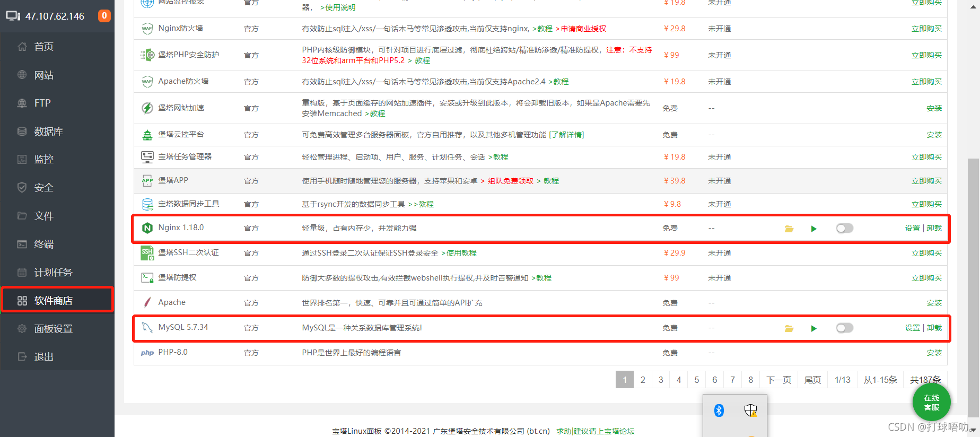
Task: Go to 数据库 in the sidebar
Action: (x=48, y=132)
